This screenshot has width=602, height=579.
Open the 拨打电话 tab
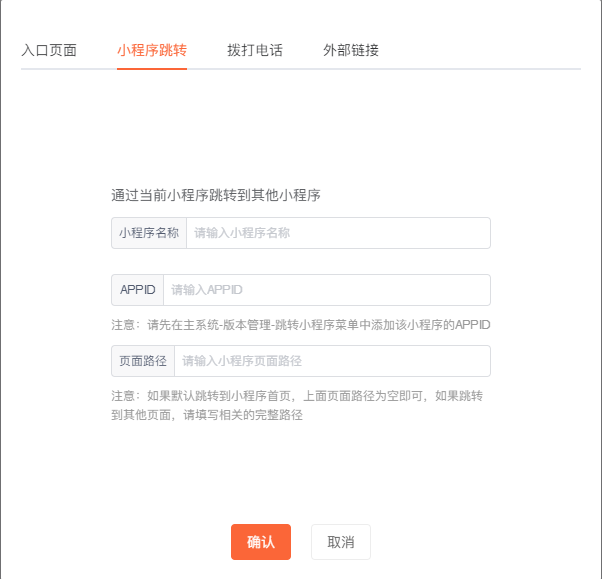tap(255, 50)
